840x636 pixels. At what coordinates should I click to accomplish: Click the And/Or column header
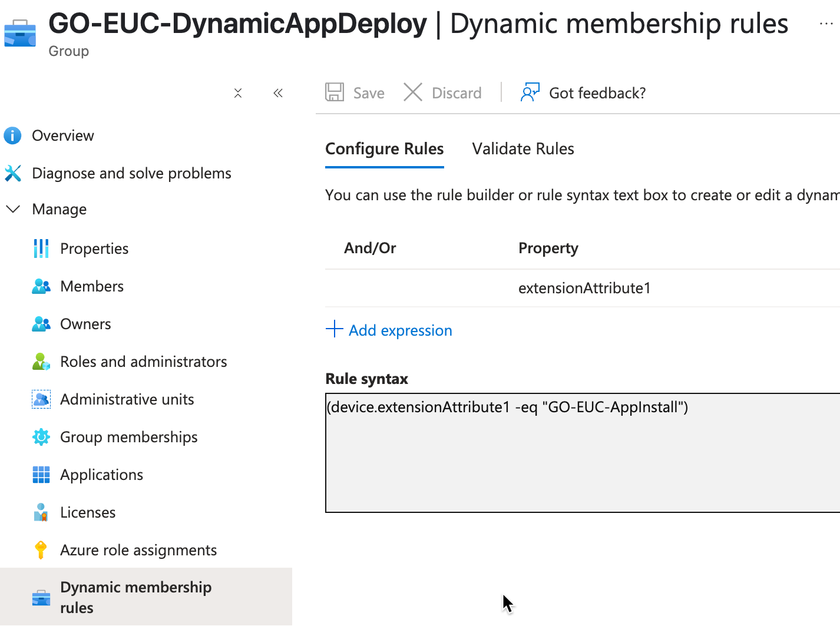[x=370, y=248]
